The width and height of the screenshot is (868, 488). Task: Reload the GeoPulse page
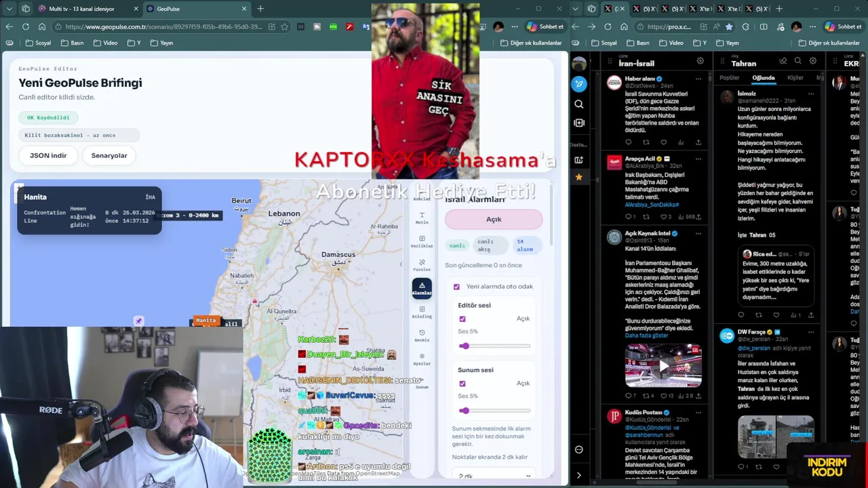click(x=25, y=26)
